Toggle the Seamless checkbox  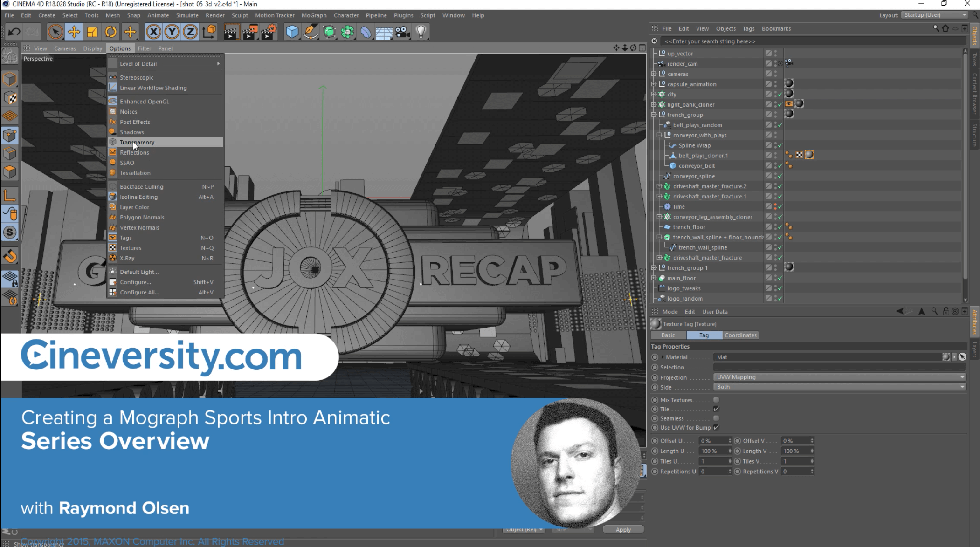coord(716,418)
